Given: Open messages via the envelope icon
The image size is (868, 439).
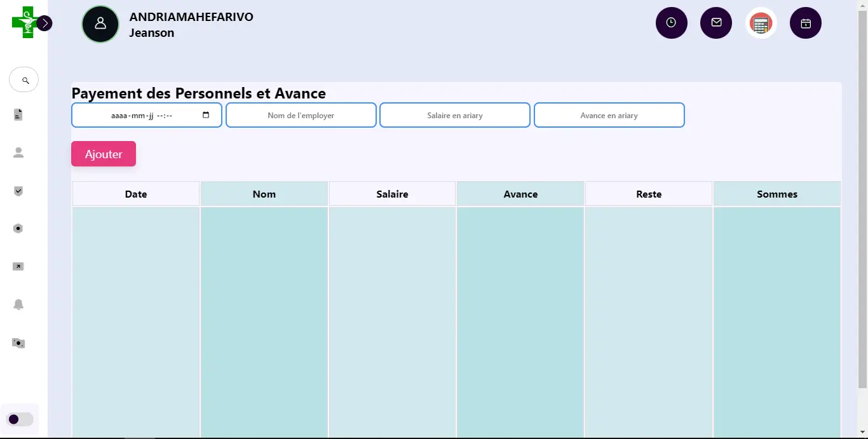Looking at the screenshot, I should [x=716, y=23].
